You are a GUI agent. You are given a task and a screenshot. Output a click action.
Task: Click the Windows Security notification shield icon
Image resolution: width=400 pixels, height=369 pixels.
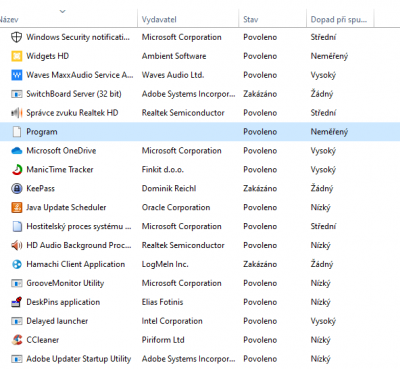pyautogui.click(x=17, y=37)
